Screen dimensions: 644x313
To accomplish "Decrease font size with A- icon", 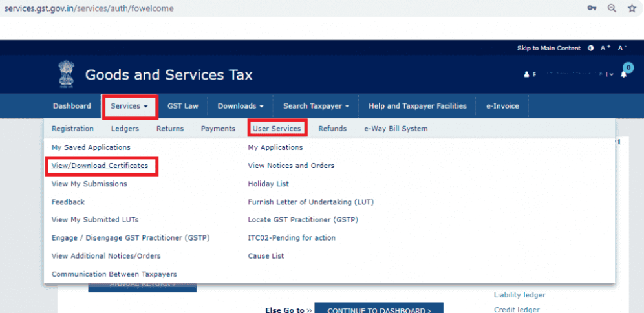I will [x=622, y=49].
